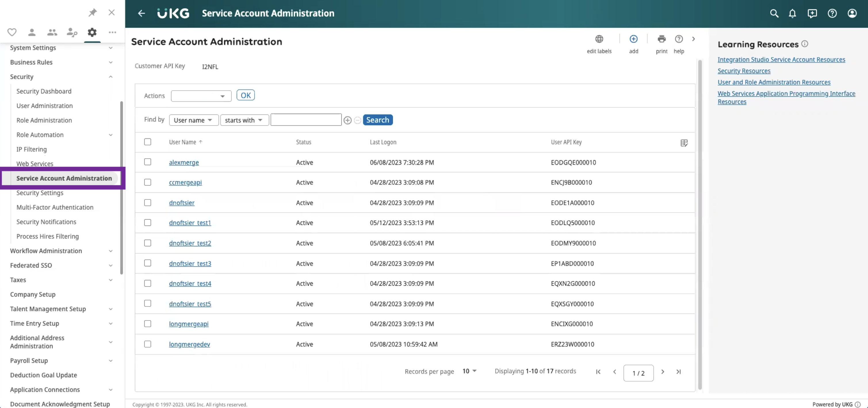Add a search criterion with plus icon
Viewport: 868px width, 408px height.
click(x=347, y=120)
